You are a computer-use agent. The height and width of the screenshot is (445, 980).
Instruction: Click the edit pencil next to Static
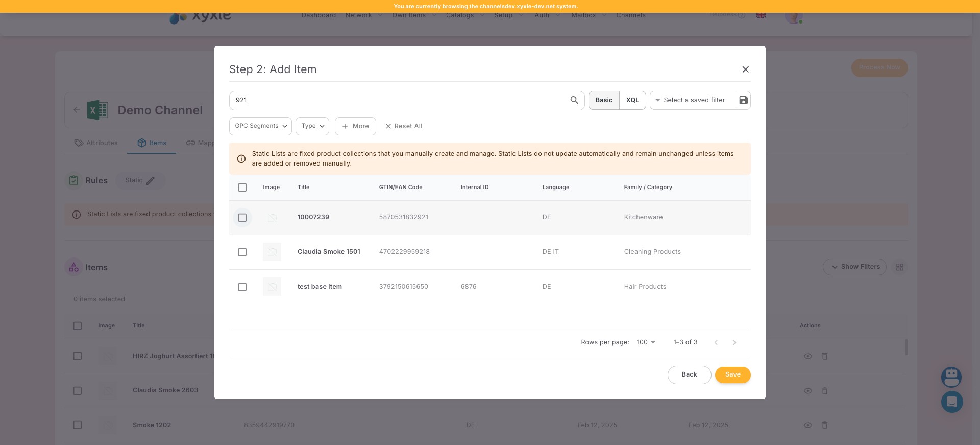click(x=151, y=181)
